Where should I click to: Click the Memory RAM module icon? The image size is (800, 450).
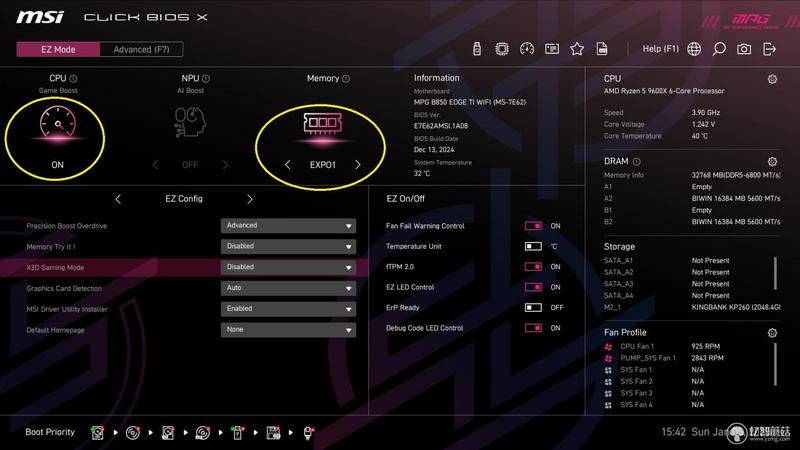click(x=322, y=123)
